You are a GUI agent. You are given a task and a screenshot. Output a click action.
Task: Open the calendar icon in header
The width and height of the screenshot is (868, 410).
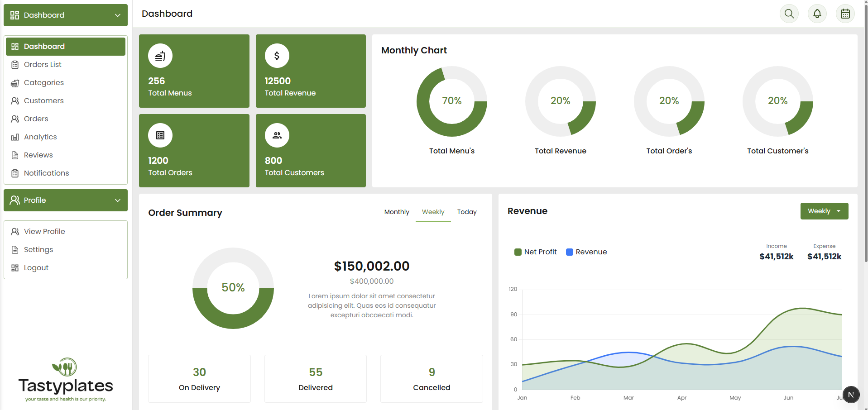point(845,14)
